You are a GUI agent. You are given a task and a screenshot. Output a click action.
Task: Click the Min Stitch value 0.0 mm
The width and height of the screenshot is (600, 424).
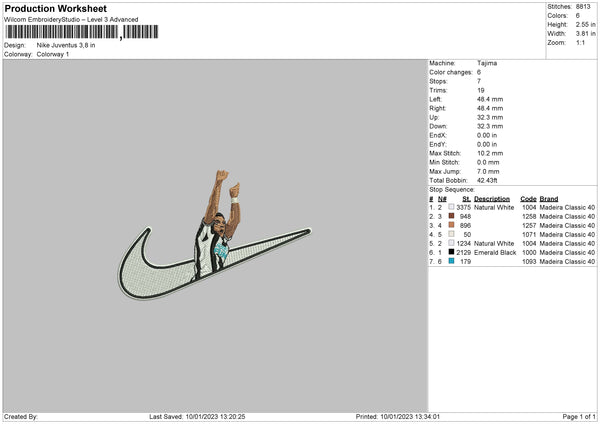pyautogui.click(x=488, y=162)
